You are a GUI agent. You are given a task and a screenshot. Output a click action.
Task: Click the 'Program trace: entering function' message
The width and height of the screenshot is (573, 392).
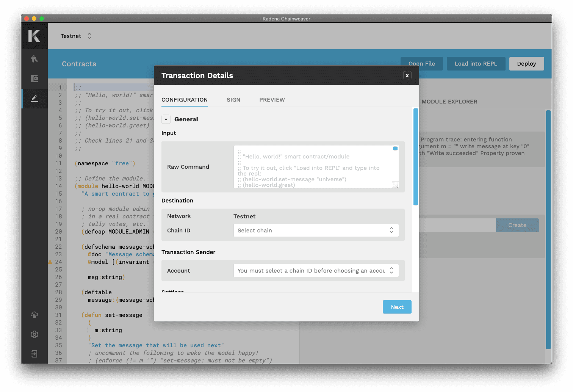466,140
